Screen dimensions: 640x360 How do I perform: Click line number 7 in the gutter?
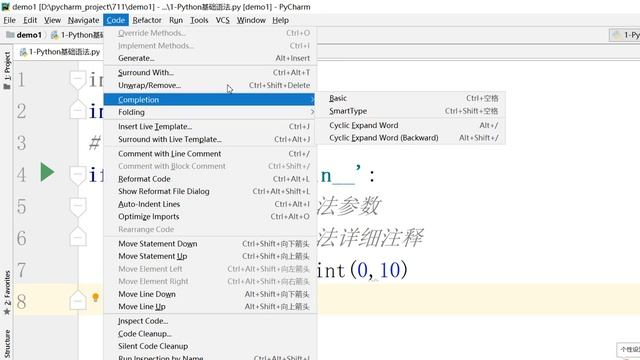(22, 270)
